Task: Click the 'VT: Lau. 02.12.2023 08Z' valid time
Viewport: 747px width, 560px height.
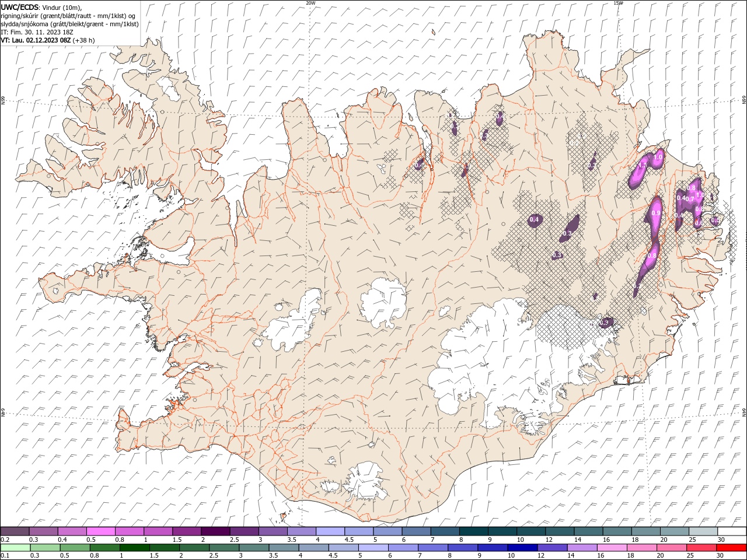Action: [36, 40]
